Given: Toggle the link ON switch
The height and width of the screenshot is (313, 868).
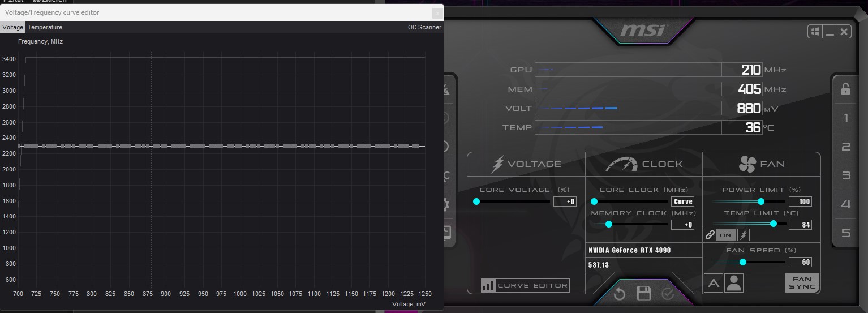Looking at the screenshot, I should [726, 235].
